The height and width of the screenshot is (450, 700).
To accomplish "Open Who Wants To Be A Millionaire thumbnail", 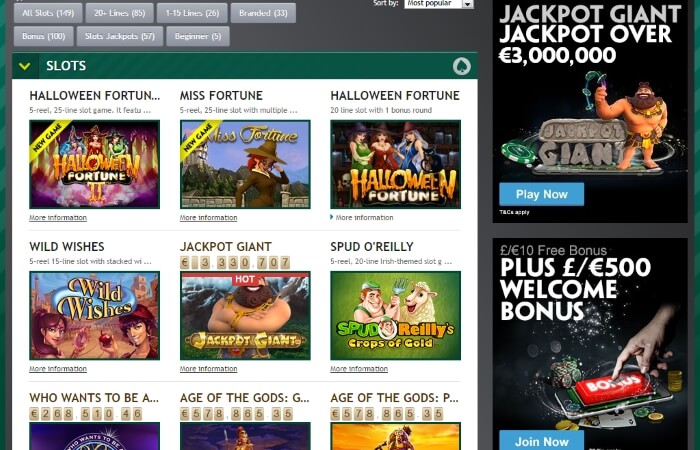I will 94,436.
